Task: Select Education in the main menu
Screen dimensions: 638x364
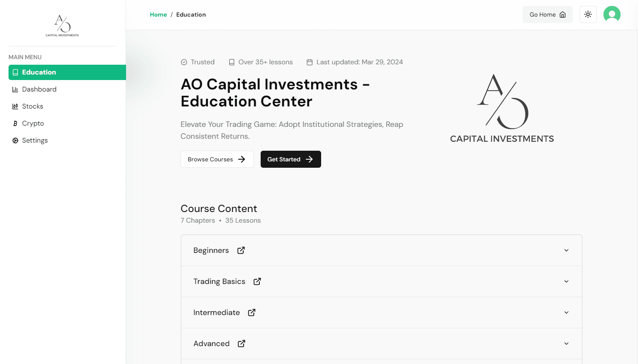Action: click(39, 72)
